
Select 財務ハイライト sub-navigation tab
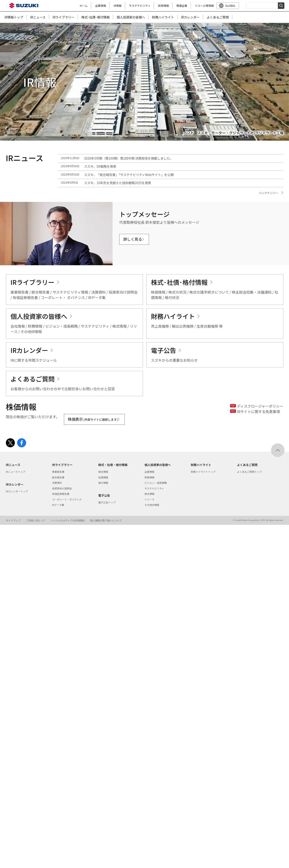pyautogui.click(x=163, y=17)
